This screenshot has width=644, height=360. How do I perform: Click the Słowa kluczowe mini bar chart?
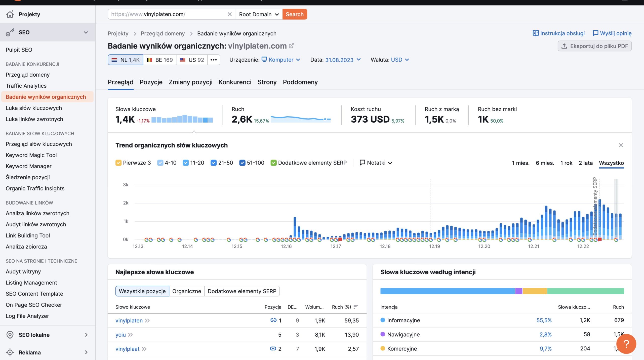tap(182, 119)
